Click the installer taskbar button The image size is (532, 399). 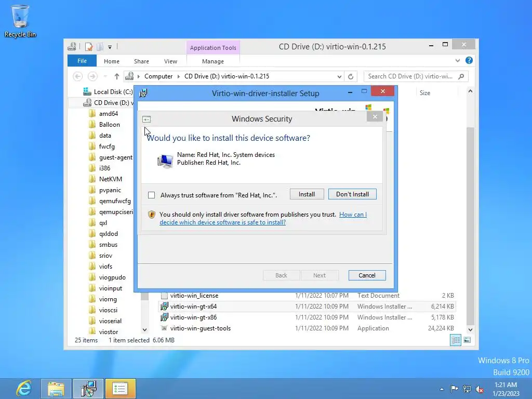[88, 389]
